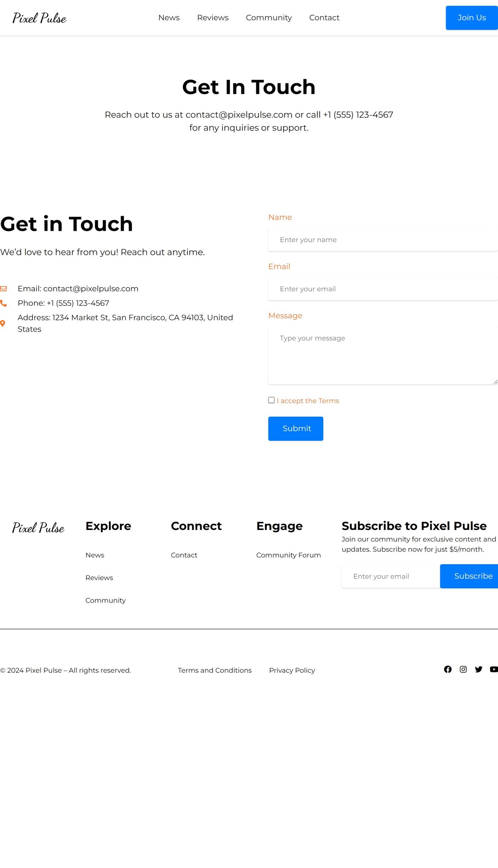Tick the I accept the Terms checkbox
Screen dimensions: 498x868
(x=272, y=400)
